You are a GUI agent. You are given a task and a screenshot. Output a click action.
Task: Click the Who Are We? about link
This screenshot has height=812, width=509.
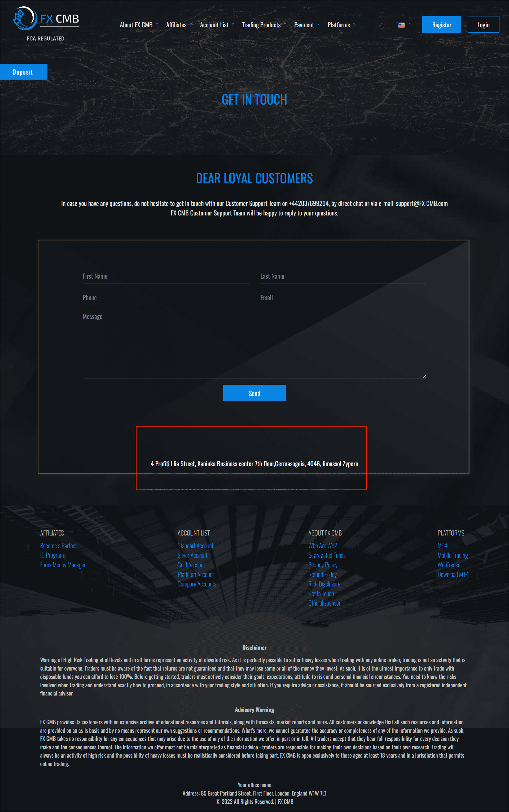pos(321,546)
